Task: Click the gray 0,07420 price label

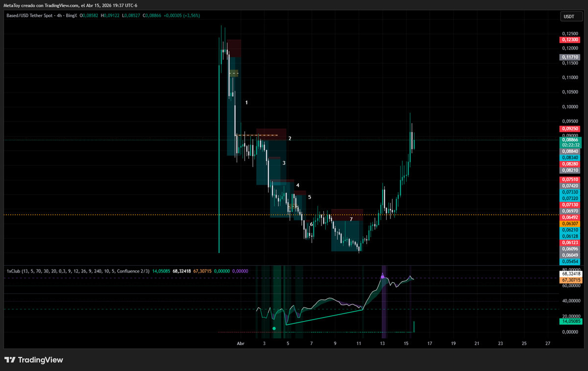Action: click(570, 186)
